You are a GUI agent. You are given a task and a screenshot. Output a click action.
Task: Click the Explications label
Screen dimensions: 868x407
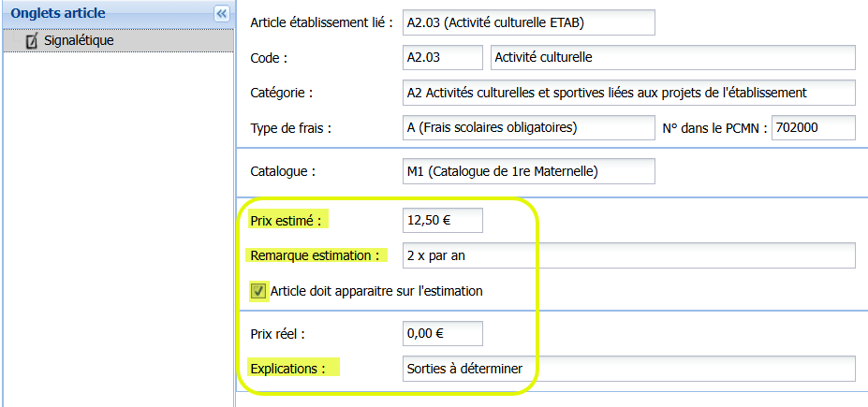pos(287,369)
